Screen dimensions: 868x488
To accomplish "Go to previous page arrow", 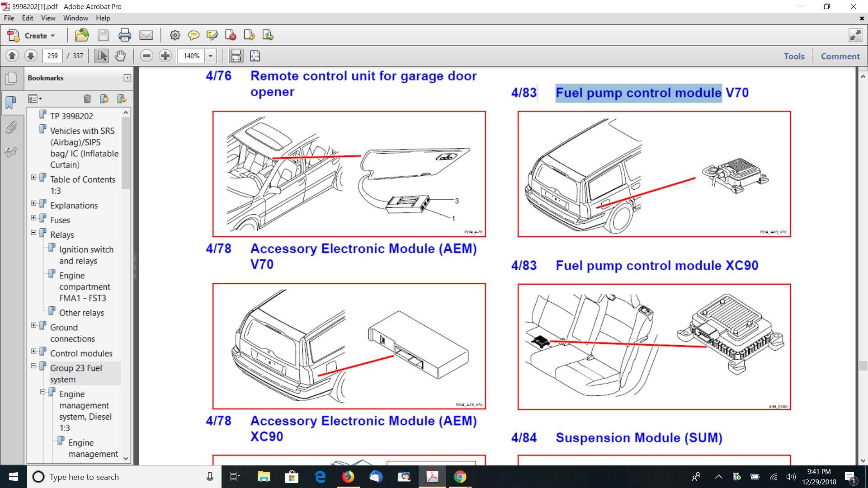I will [x=12, y=56].
